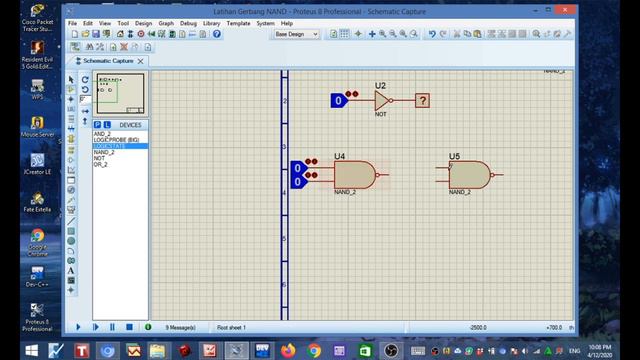Screen dimensions: 640x360
Task: Select NOT in the devices list
Action: pyautogui.click(x=99, y=158)
